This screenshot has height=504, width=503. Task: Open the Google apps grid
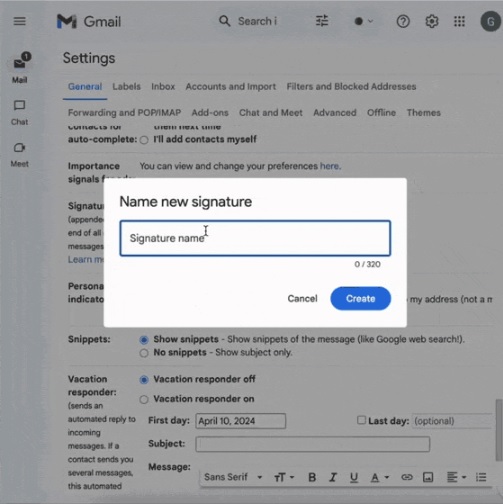tap(459, 22)
